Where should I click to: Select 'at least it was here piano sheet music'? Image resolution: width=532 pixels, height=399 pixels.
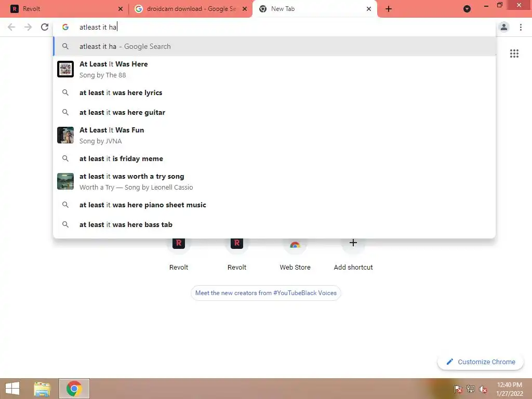[274, 205]
